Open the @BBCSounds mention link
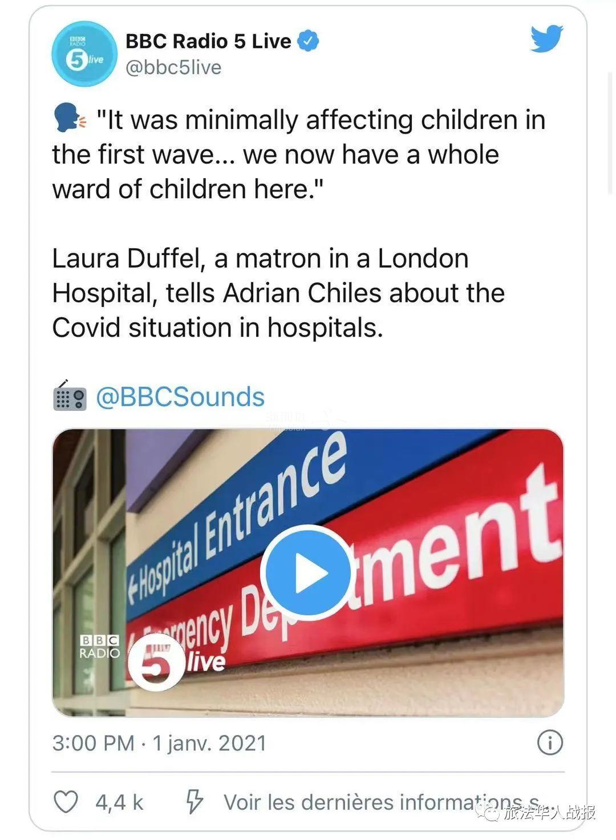The height and width of the screenshot is (840, 616). 180,397
